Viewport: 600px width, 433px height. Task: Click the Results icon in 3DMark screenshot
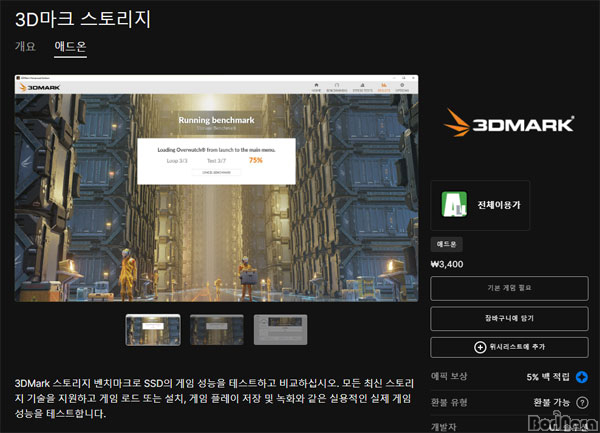(x=384, y=87)
